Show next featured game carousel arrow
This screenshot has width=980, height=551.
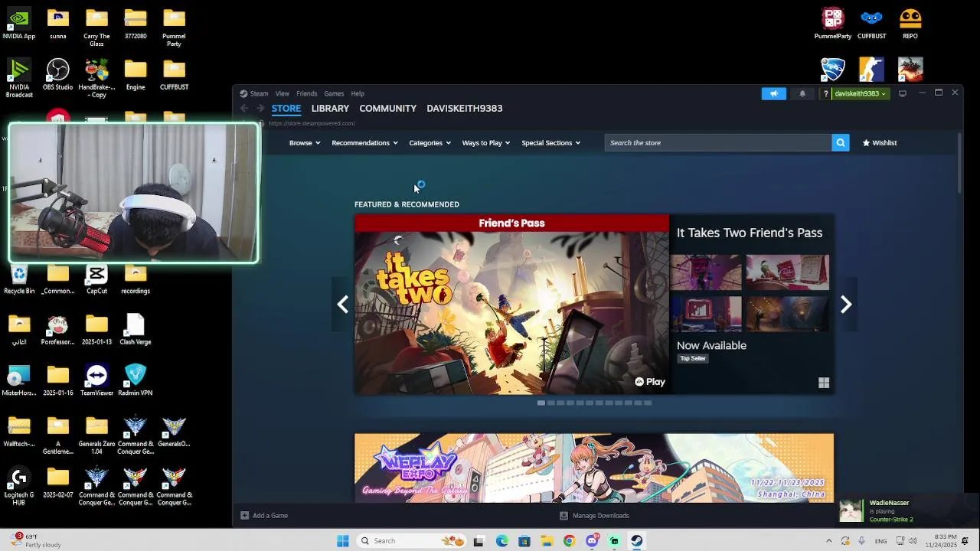tap(846, 305)
